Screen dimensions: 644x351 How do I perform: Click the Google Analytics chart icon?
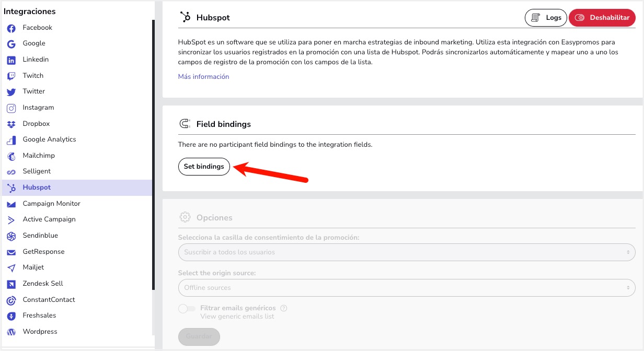[x=11, y=140]
